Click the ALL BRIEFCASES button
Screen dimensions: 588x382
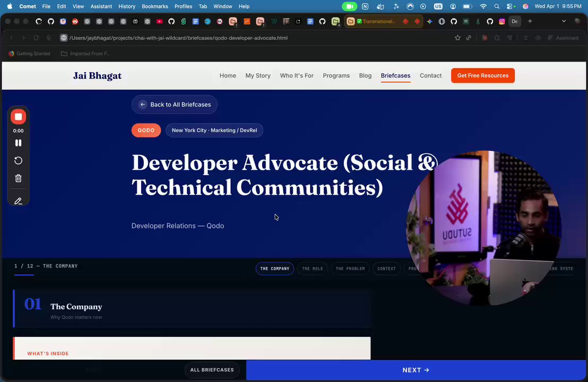[x=212, y=370]
